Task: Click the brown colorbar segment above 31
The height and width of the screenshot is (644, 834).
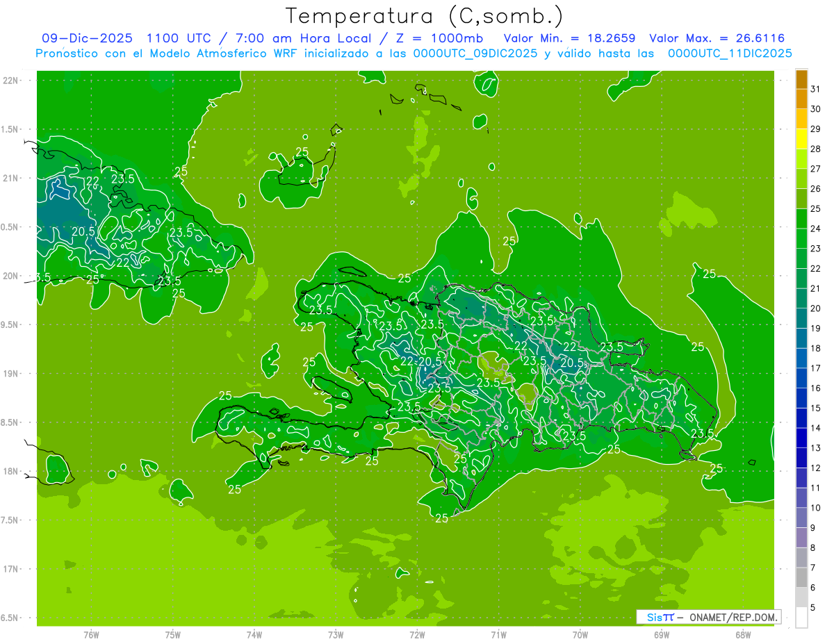Action: coord(801,79)
